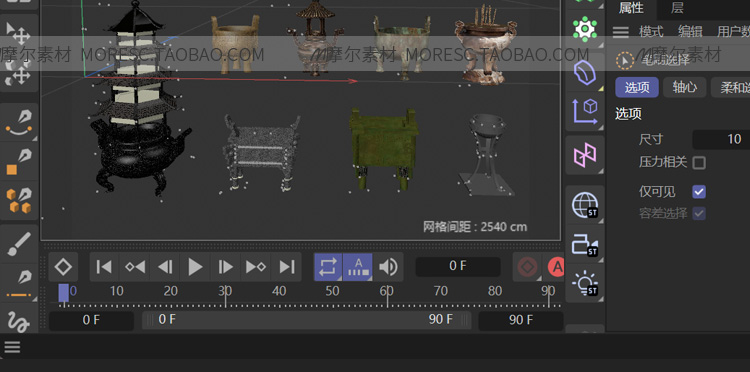750x372 pixels.
Task: Select the 轴心 tab button
Action: pyautogui.click(x=684, y=88)
